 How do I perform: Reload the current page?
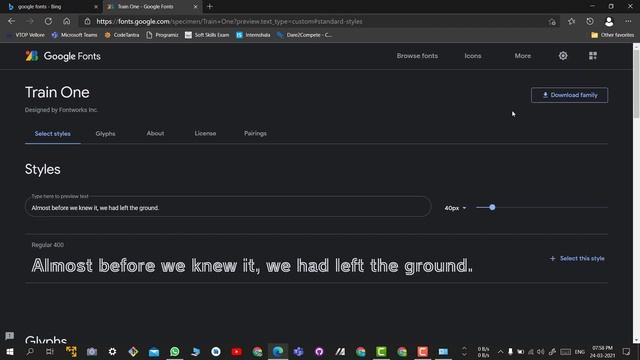(48, 21)
